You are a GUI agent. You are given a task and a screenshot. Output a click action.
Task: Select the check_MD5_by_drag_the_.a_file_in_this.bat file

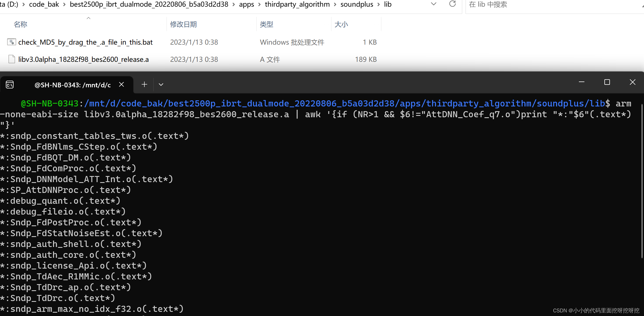[x=85, y=42]
